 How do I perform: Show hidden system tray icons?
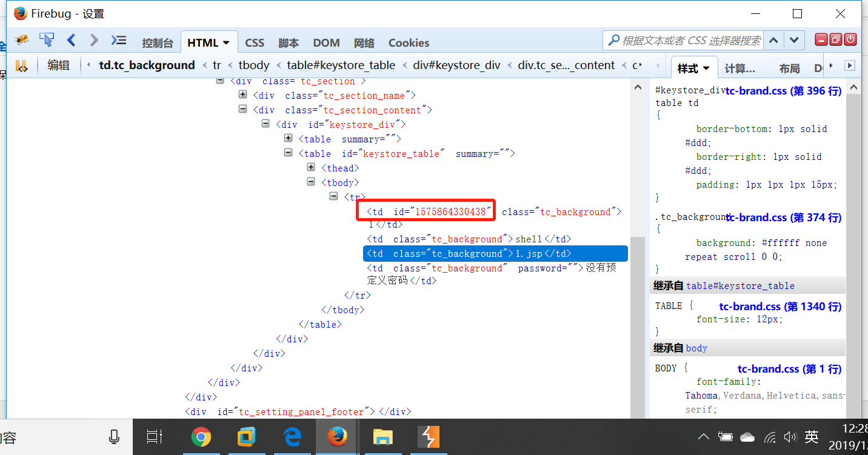click(704, 437)
